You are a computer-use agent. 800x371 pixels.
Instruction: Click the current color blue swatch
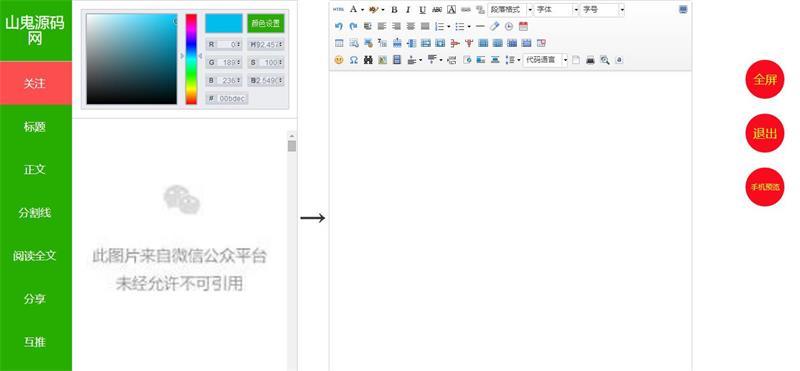click(x=224, y=23)
